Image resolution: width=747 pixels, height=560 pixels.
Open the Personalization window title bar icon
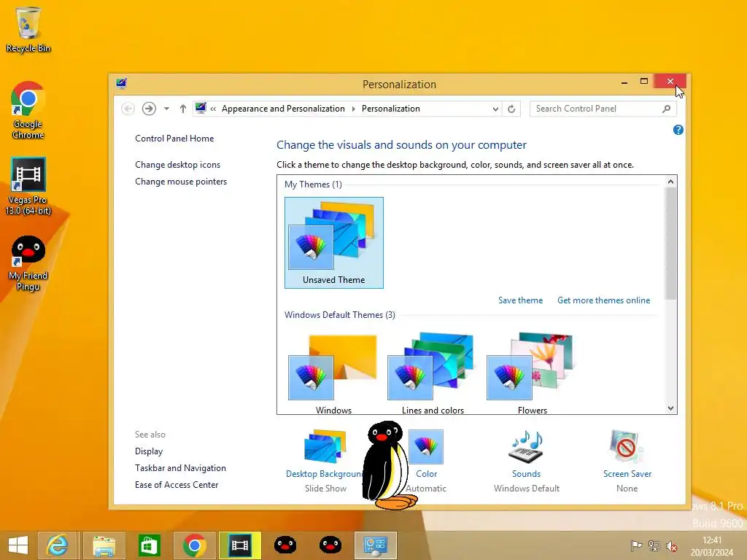click(x=122, y=84)
